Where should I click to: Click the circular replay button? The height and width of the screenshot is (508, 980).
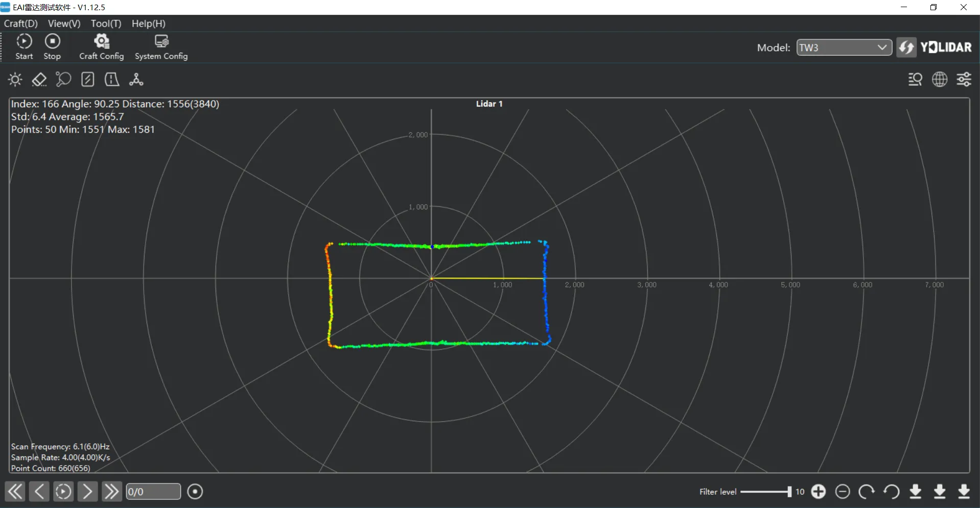tap(63, 492)
